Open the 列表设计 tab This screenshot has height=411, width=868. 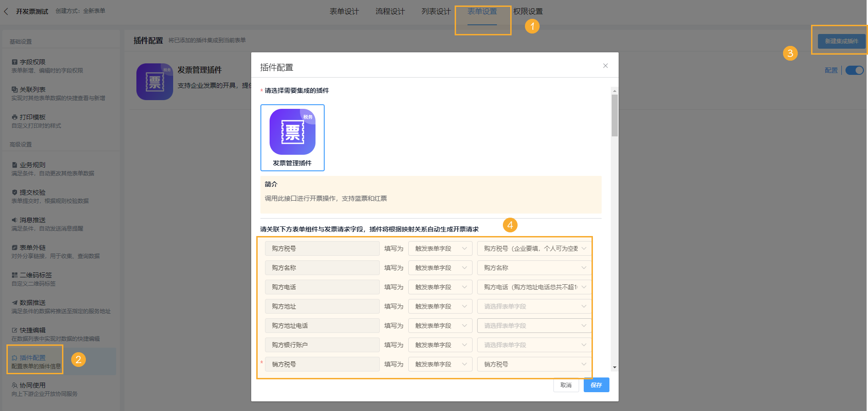click(x=436, y=11)
